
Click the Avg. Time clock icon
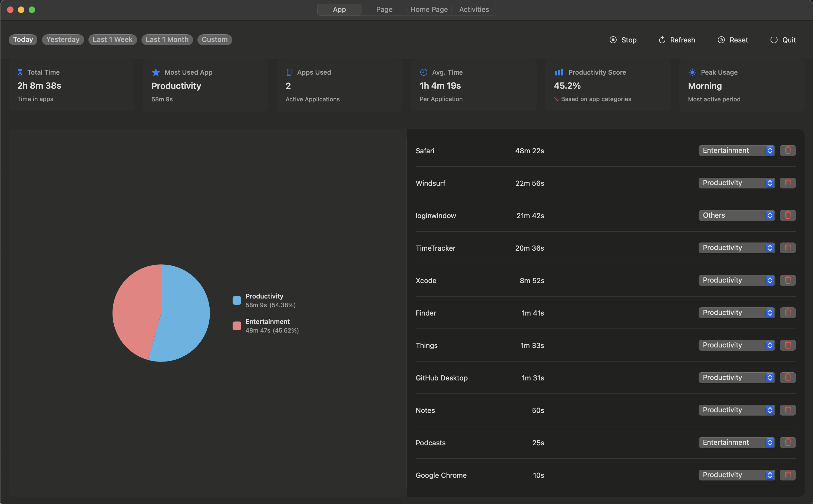pos(423,72)
